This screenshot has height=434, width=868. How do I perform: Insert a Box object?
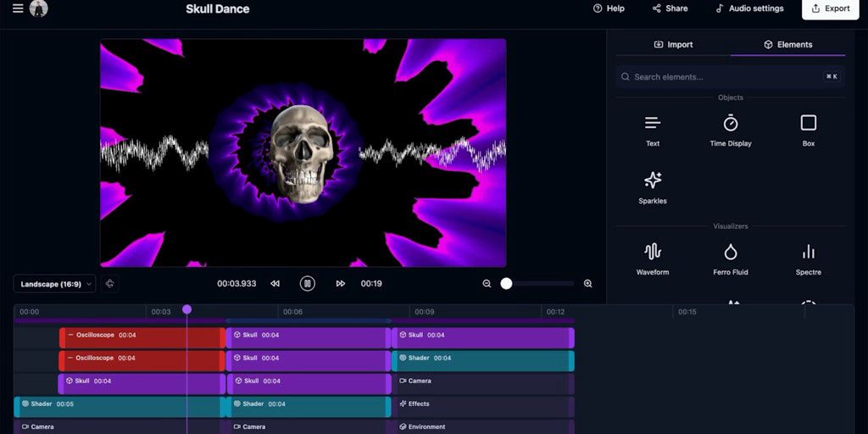pyautogui.click(x=808, y=130)
